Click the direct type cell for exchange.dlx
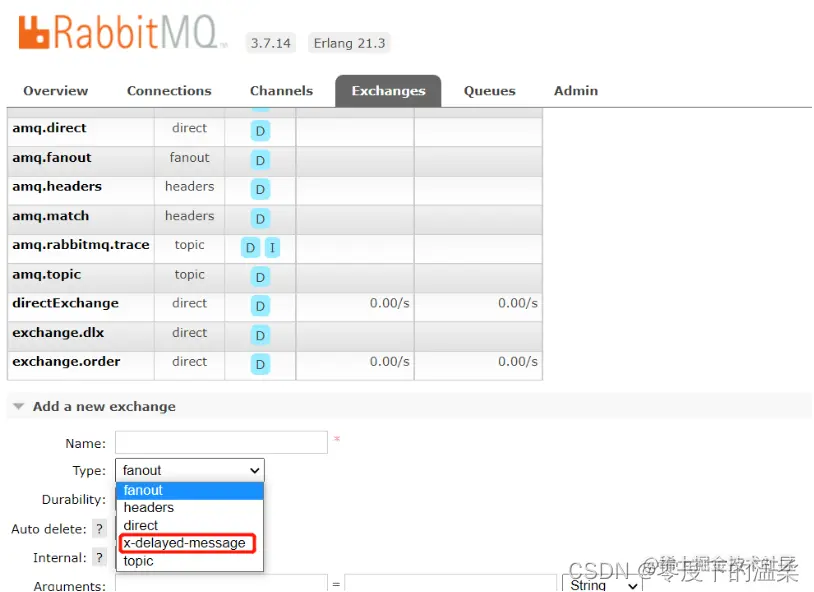This screenshot has height=592, width=814. 189,332
